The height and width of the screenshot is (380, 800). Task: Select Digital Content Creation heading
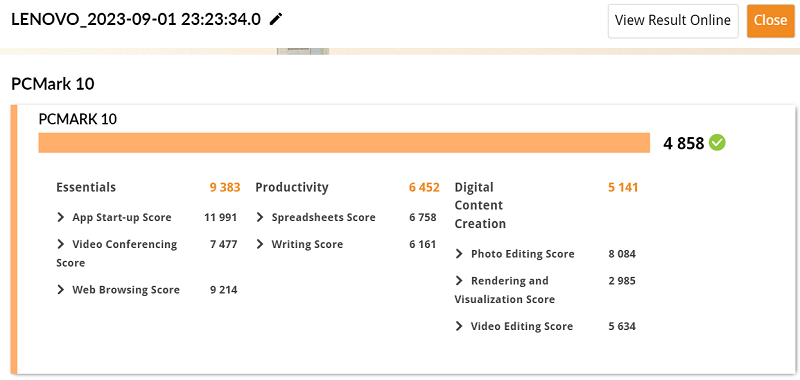coord(480,206)
